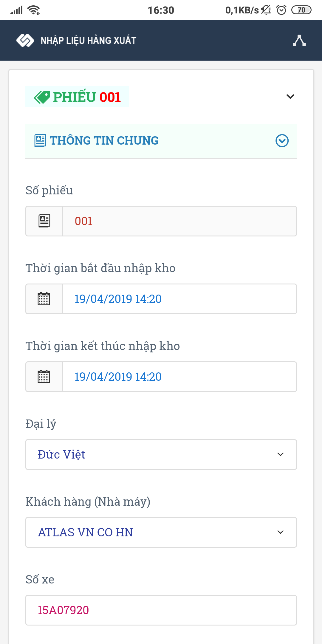Edit the Số xe field 15A07920
The height and width of the screenshot is (644, 322).
(x=161, y=610)
